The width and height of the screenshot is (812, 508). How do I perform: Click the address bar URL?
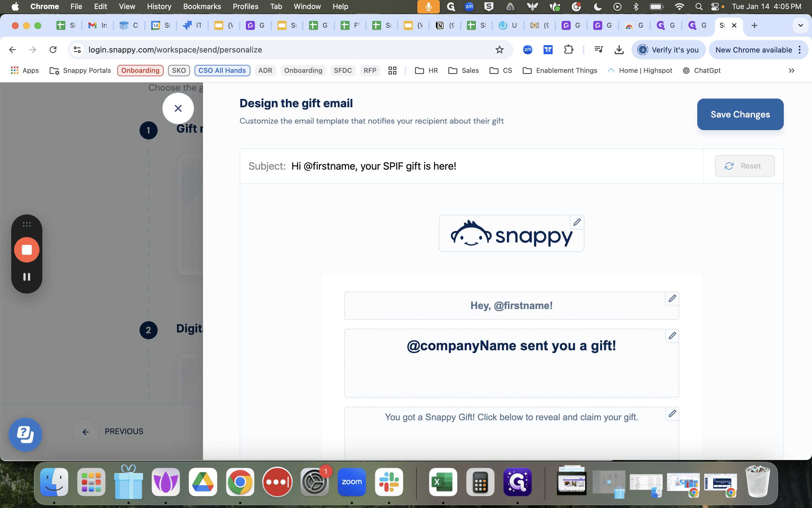click(175, 50)
